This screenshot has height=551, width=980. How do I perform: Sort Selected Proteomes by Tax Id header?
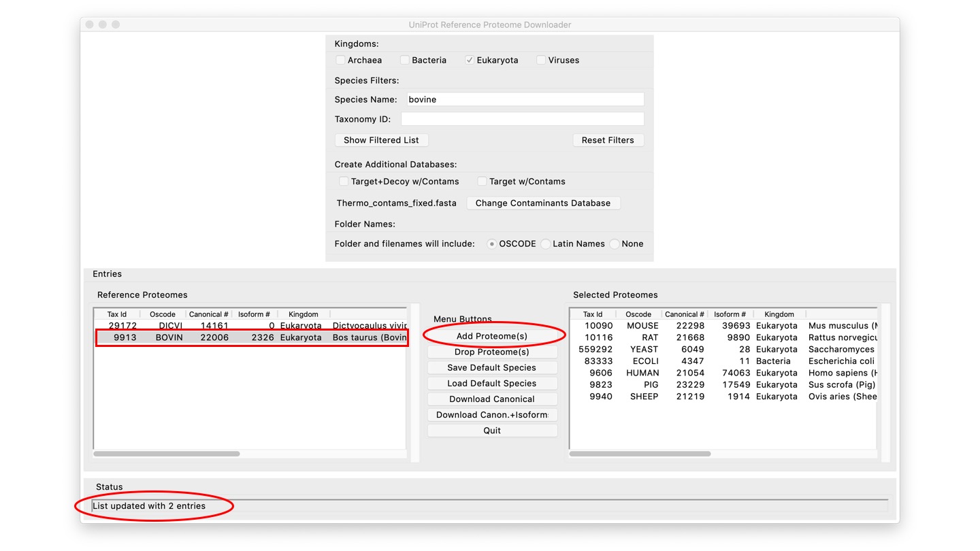(593, 314)
